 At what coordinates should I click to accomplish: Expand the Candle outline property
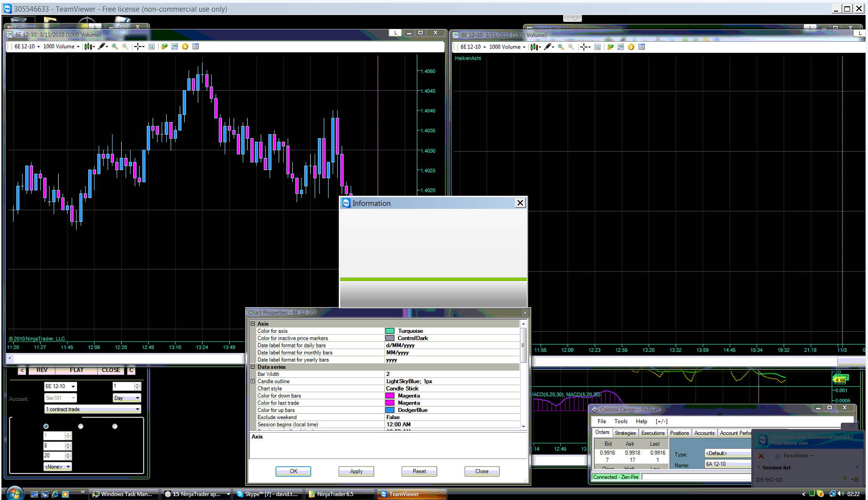tap(253, 381)
